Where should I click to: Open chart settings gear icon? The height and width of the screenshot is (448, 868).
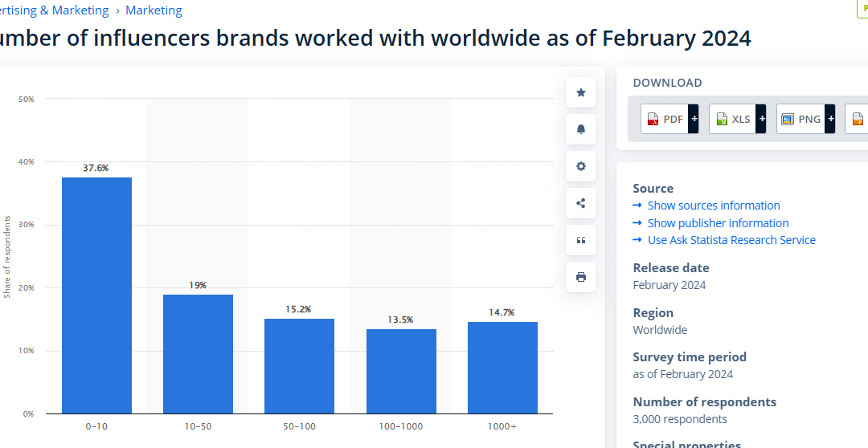[x=581, y=166]
